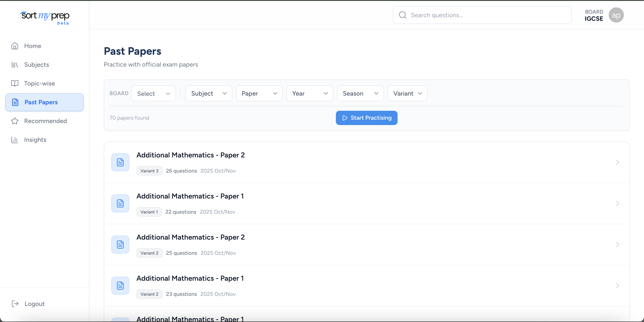Select the Past Papers document icon
Image resolution: width=644 pixels, height=322 pixels.
pyautogui.click(x=15, y=102)
